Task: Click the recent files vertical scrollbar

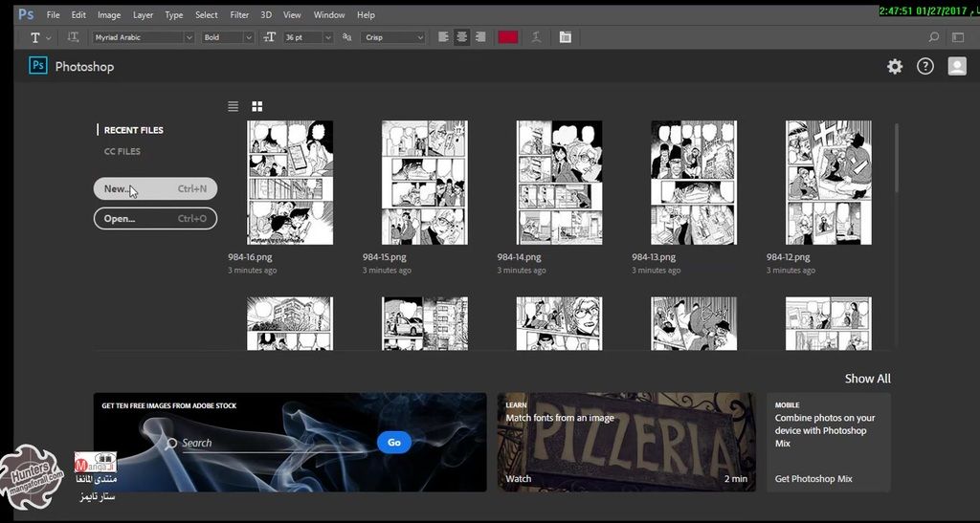Action: coord(897,158)
